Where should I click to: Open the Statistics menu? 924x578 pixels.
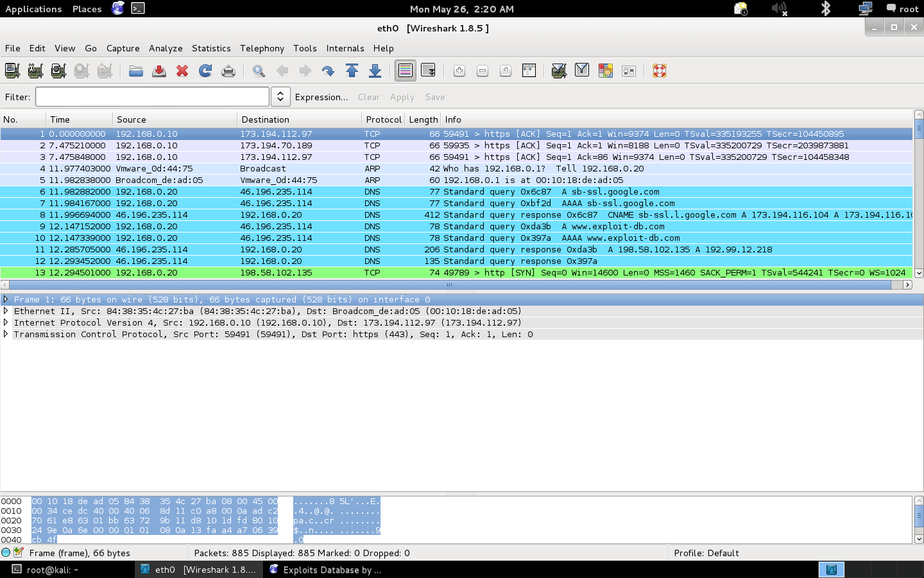coord(211,48)
